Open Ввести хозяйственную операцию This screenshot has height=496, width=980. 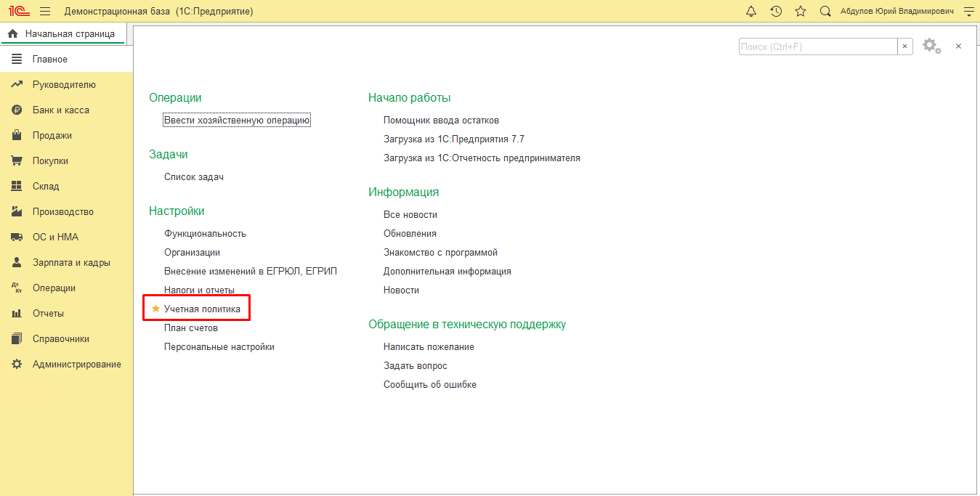237,121
